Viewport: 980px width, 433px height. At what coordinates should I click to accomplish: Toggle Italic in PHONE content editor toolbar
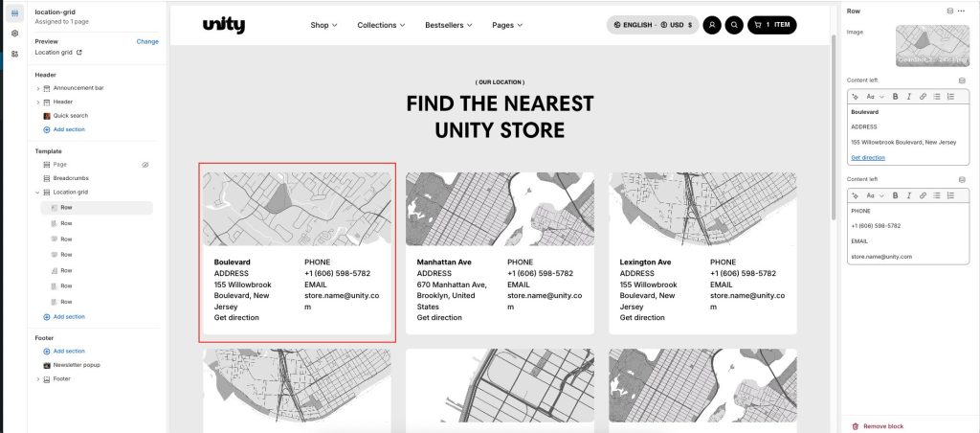click(x=909, y=195)
